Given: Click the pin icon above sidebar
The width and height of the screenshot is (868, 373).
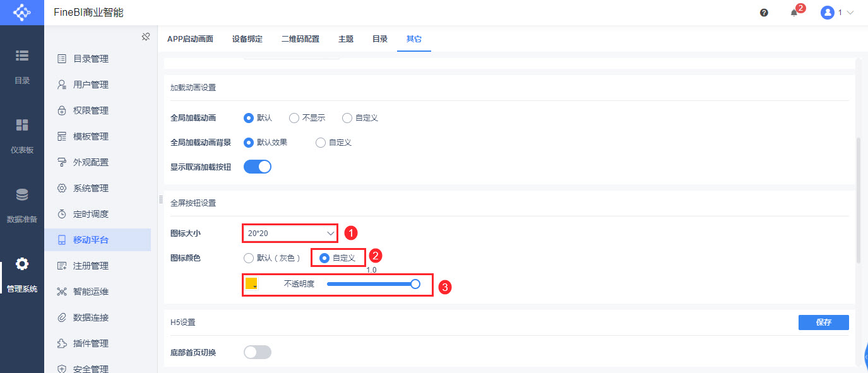Looking at the screenshot, I should tap(145, 37).
